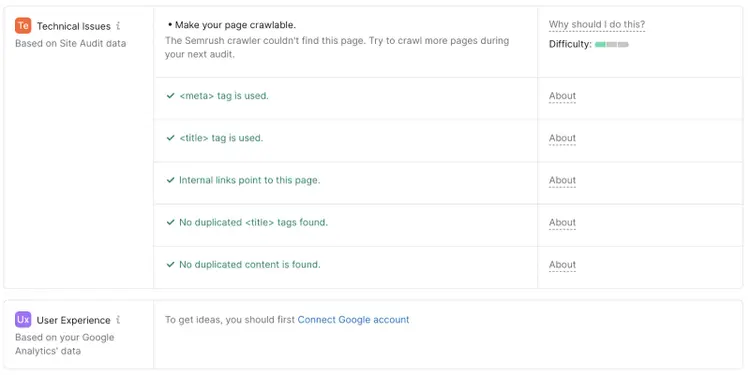This screenshot has width=750, height=375.
Task: Click the Semrush crawler couldn't find description
Action: pos(337,47)
